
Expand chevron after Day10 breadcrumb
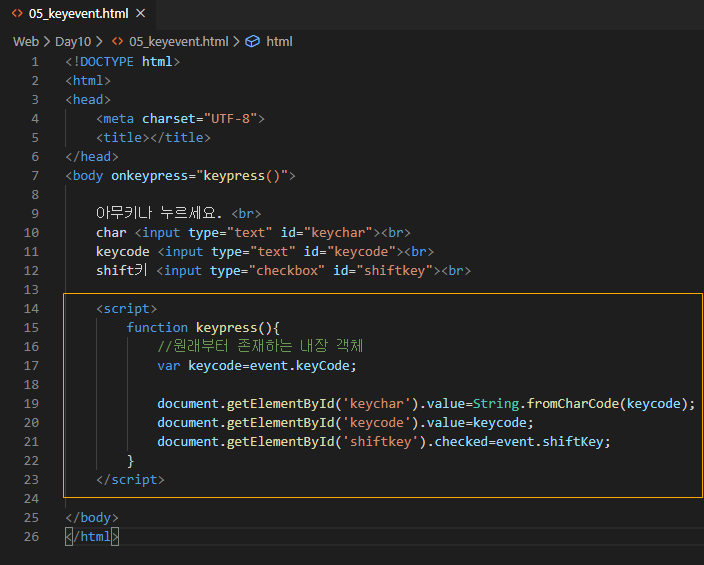[x=99, y=42]
